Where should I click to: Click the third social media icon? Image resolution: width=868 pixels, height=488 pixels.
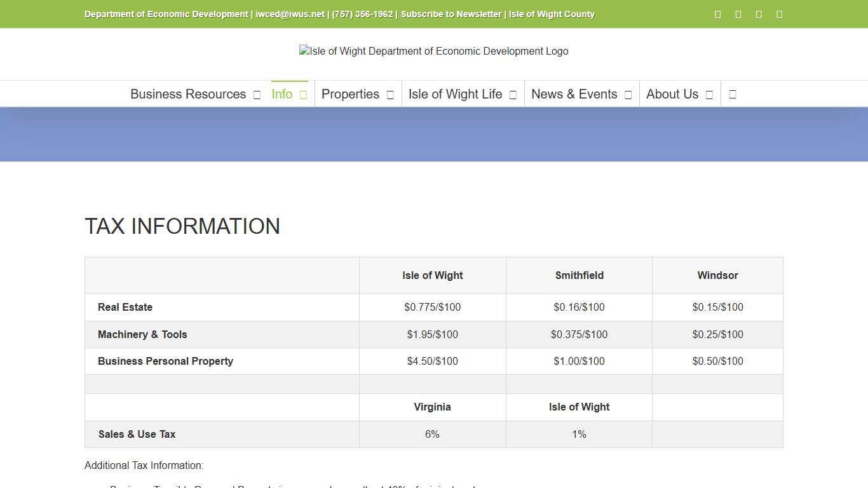[x=758, y=14]
